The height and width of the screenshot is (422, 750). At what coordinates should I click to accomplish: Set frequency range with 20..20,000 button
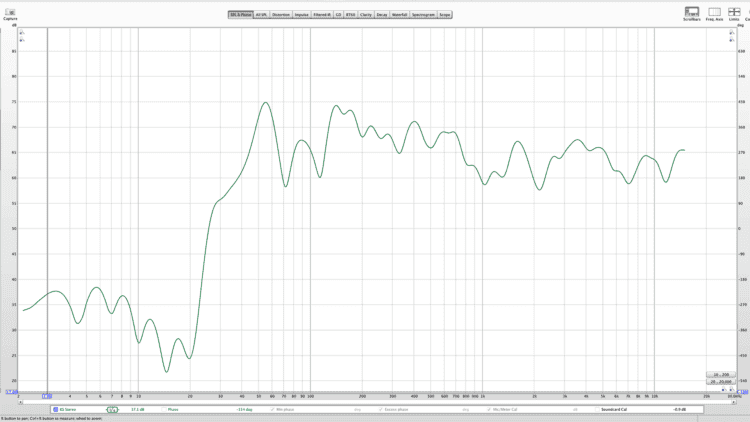721,382
